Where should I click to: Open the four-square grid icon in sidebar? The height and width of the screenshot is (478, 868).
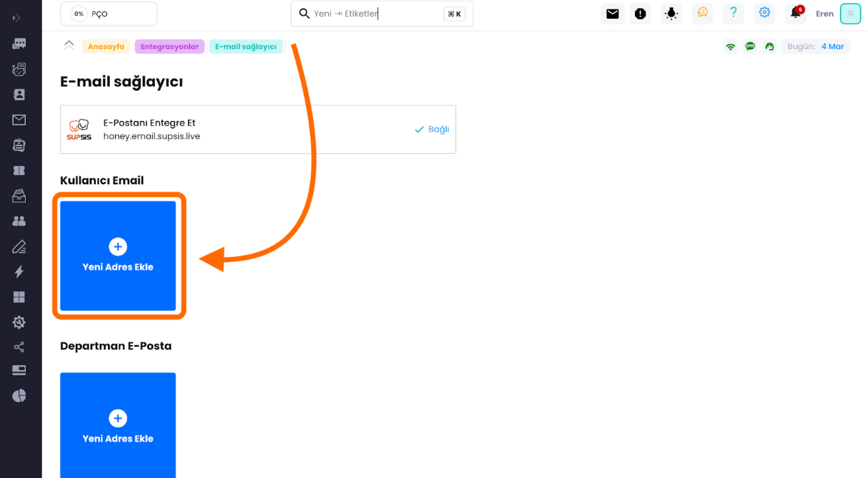pos(19,297)
